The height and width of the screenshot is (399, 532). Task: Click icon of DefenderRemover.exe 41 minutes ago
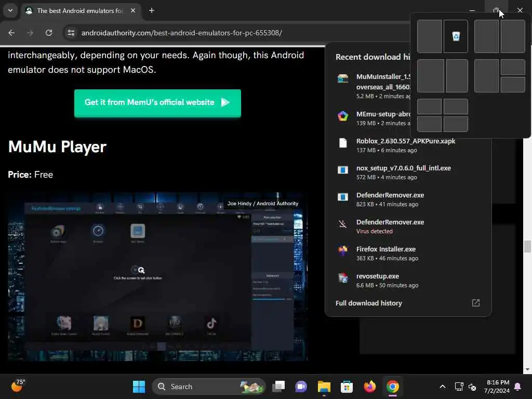[x=343, y=197]
